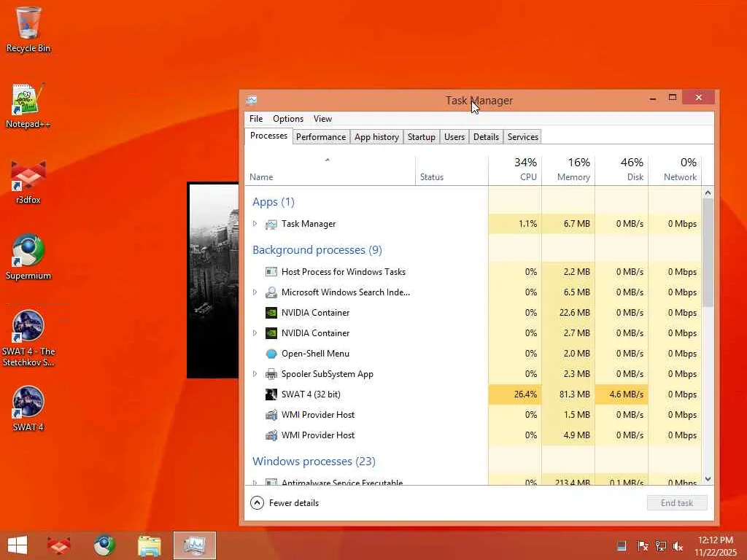Viewport: 747px width, 560px height.
Task: Sort by the Status column header
Action: click(x=452, y=171)
